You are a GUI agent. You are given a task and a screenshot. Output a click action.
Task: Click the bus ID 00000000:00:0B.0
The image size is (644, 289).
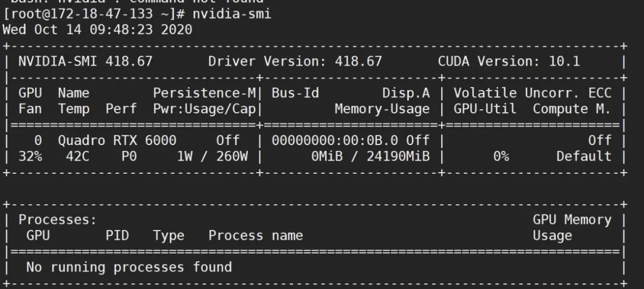coord(335,140)
